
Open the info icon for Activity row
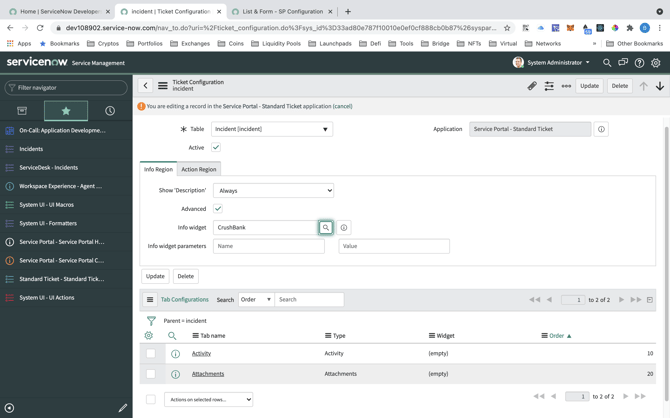(175, 354)
